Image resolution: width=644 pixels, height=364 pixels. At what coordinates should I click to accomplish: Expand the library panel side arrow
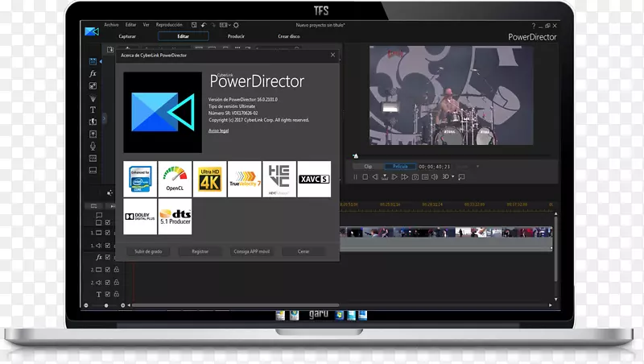coord(104,118)
